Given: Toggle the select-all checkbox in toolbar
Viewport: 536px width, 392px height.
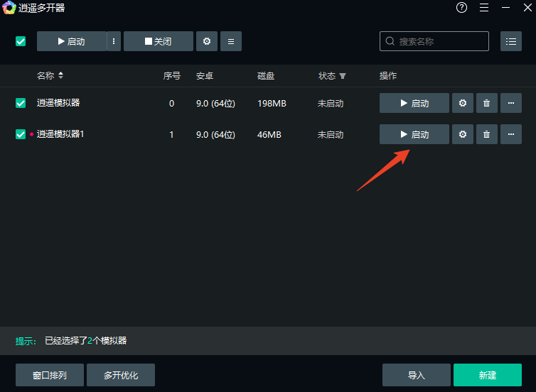Looking at the screenshot, I should pyautogui.click(x=21, y=41).
